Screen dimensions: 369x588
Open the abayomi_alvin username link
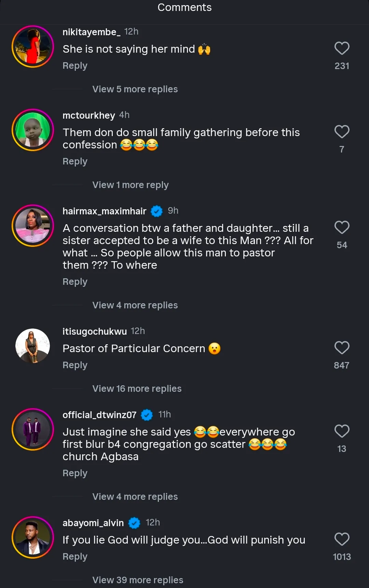pos(93,523)
